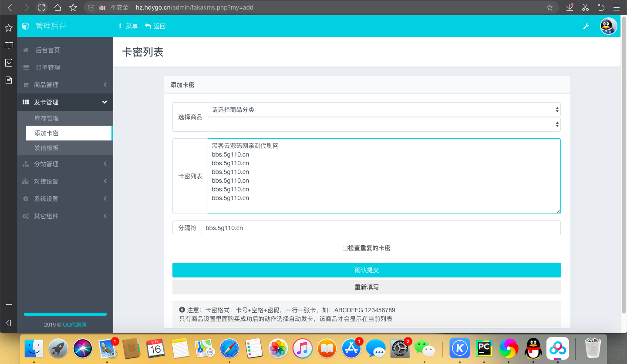Click the 重新填写 reset button
627x364 pixels.
coord(367,287)
